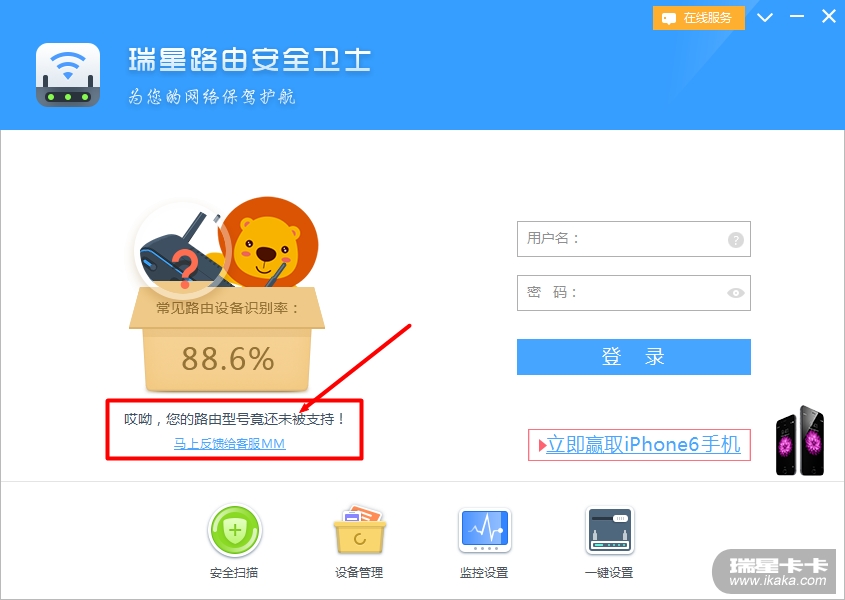Click the iPhone 6 phones thumbnail

pyautogui.click(x=800, y=440)
